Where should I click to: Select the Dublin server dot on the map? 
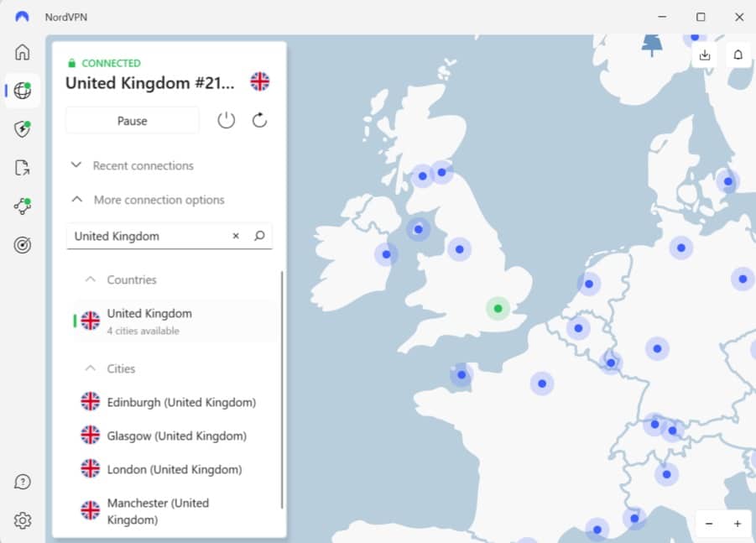coord(386,254)
